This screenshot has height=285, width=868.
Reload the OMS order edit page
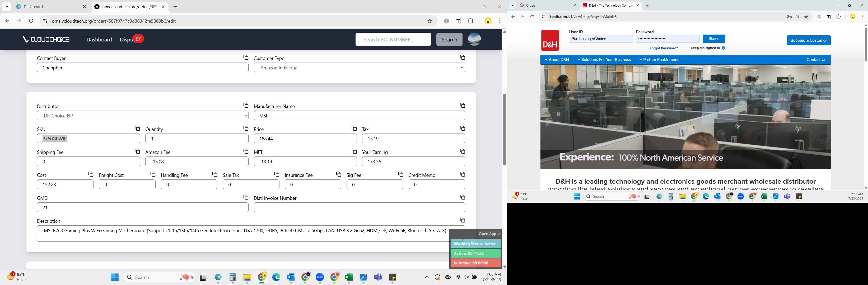[x=31, y=21]
